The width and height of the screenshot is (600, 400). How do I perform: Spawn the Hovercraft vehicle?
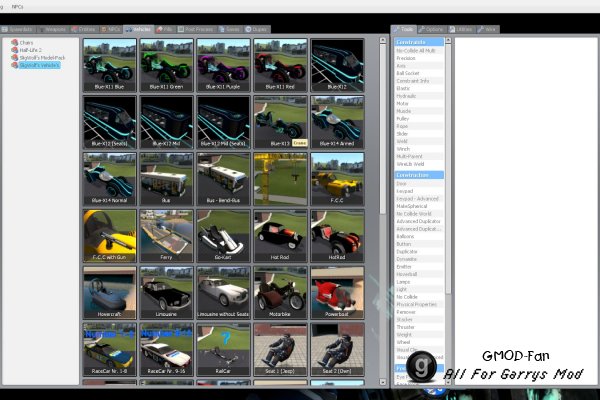[109, 293]
